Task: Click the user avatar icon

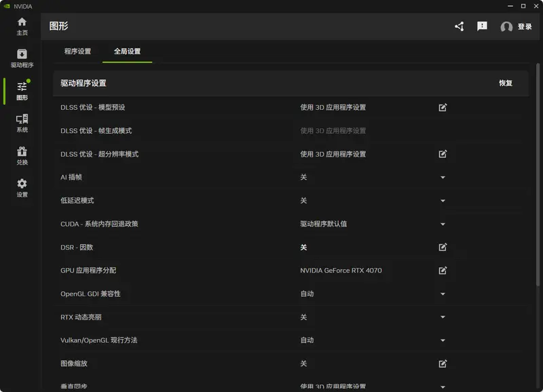Action: (x=506, y=26)
